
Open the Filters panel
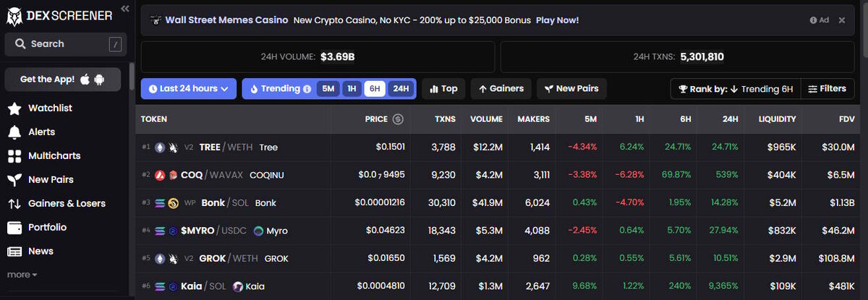(x=827, y=89)
